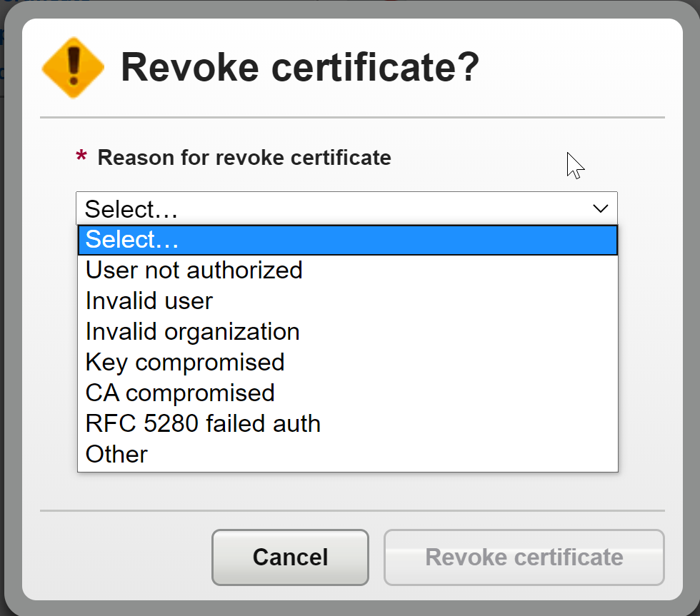Choose 'RFC 5280 failed auth' reason

tap(348, 424)
